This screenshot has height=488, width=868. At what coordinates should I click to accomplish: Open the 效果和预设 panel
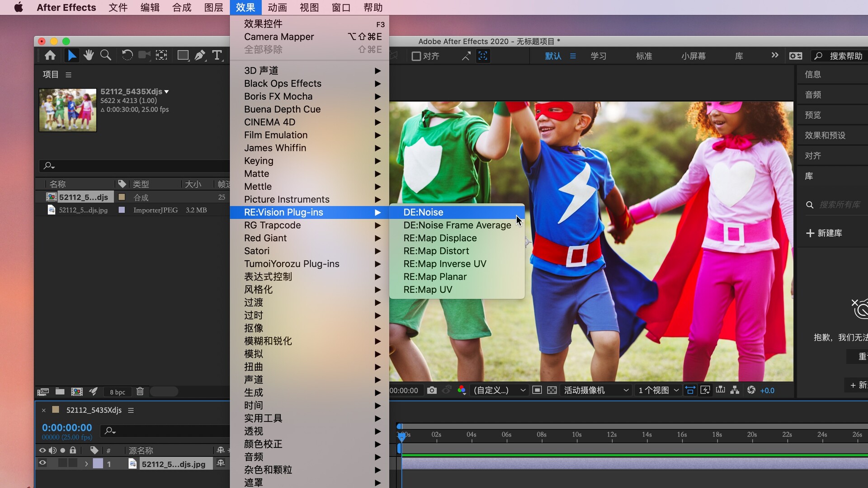tap(825, 136)
